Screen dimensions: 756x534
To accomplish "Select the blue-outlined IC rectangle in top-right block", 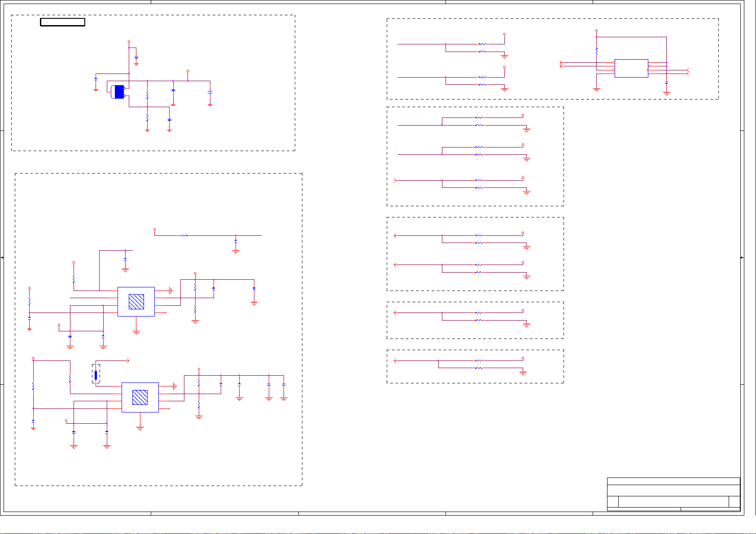I will (x=631, y=68).
